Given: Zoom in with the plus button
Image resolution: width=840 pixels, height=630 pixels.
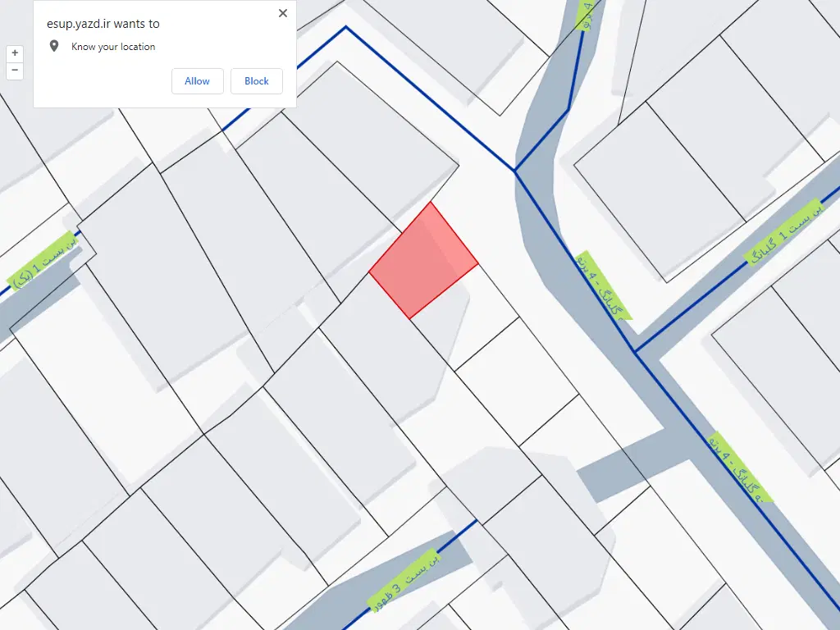Looking at the screenshot, I should [15, 53].
